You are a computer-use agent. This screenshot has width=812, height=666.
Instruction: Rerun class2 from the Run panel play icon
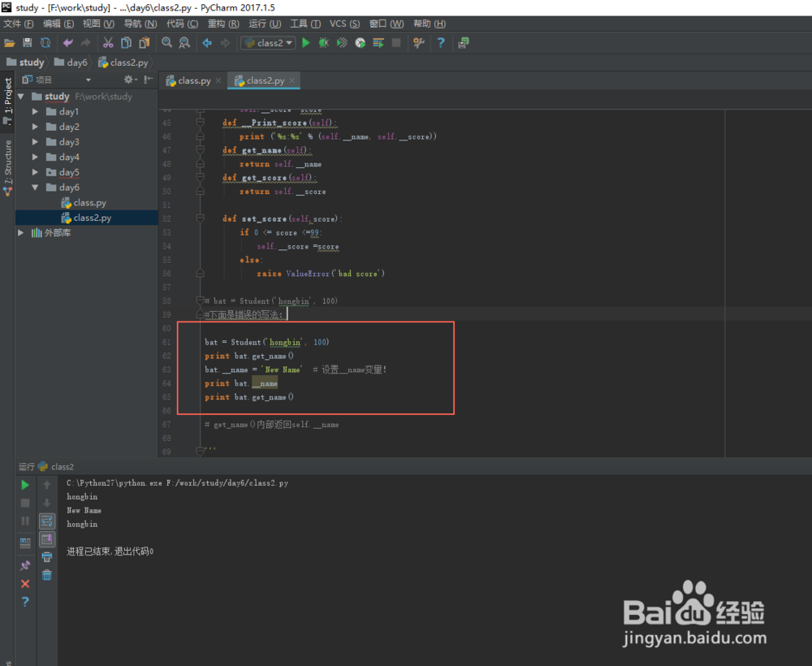[25, 485]
